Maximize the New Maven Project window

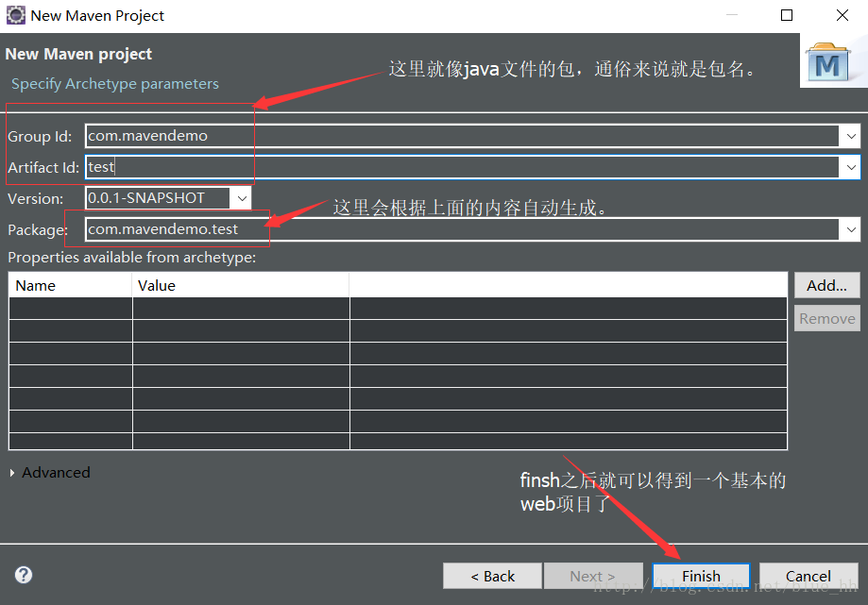[787, 15]
